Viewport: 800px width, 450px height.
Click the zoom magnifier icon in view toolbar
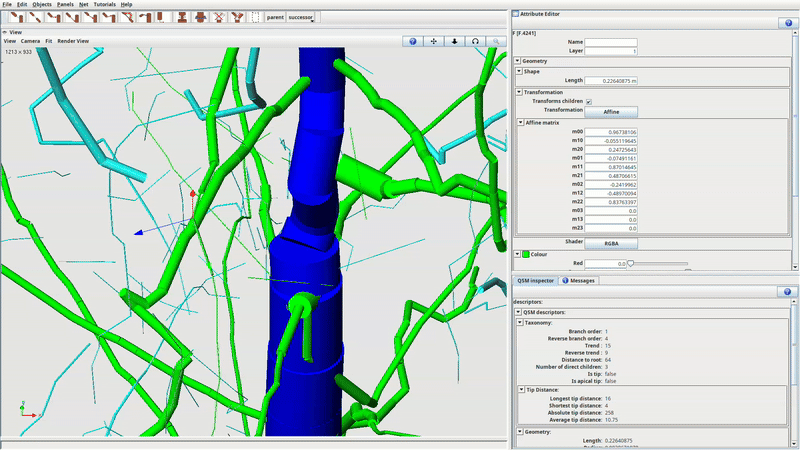[x=496, y=41]
